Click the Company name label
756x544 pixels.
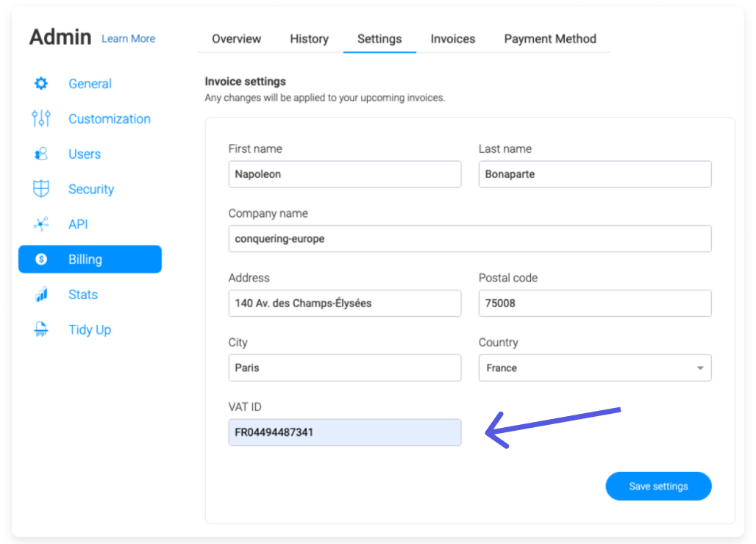point(268,213)
